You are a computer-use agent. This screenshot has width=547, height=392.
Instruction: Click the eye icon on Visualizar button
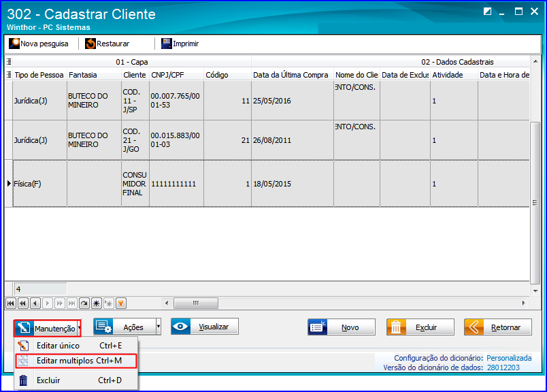(180, 327)
